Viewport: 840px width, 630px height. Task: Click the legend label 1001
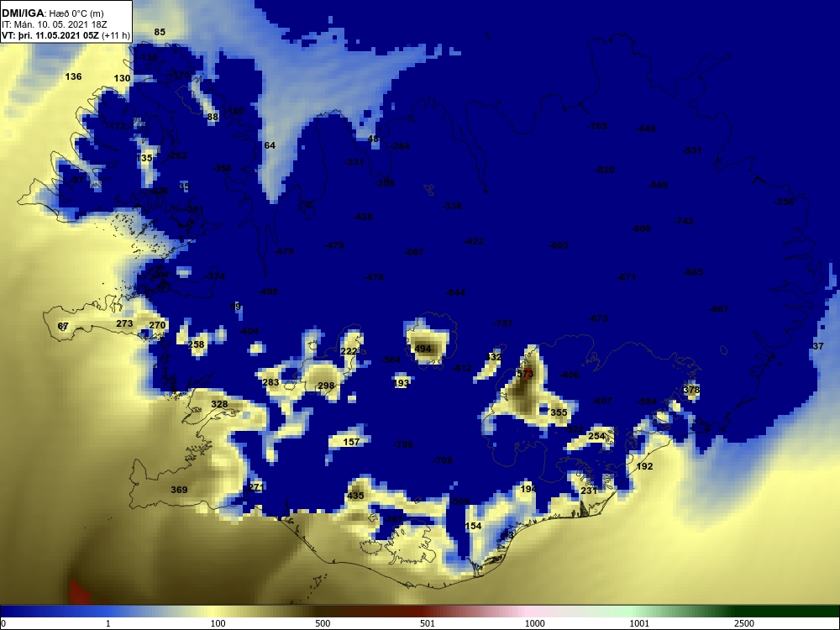[x=639, y=623]
